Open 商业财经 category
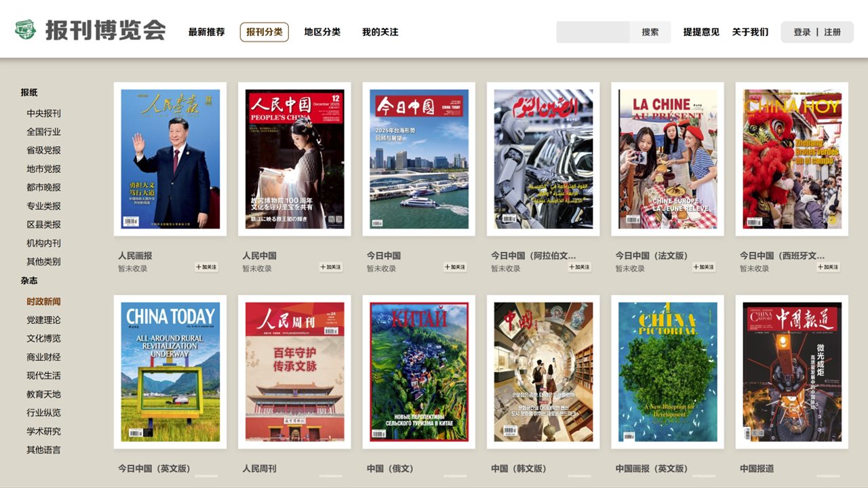 (x=44, y=357)
